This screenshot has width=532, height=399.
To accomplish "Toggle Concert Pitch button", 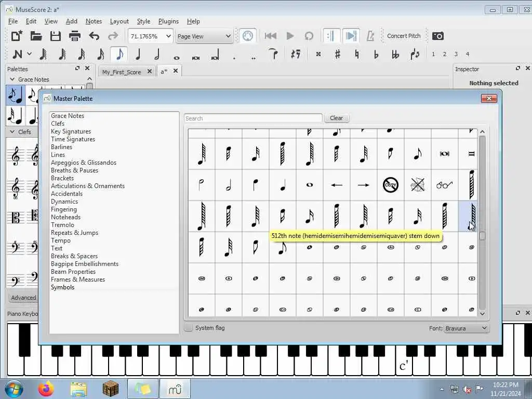I will tap(403, 36).
